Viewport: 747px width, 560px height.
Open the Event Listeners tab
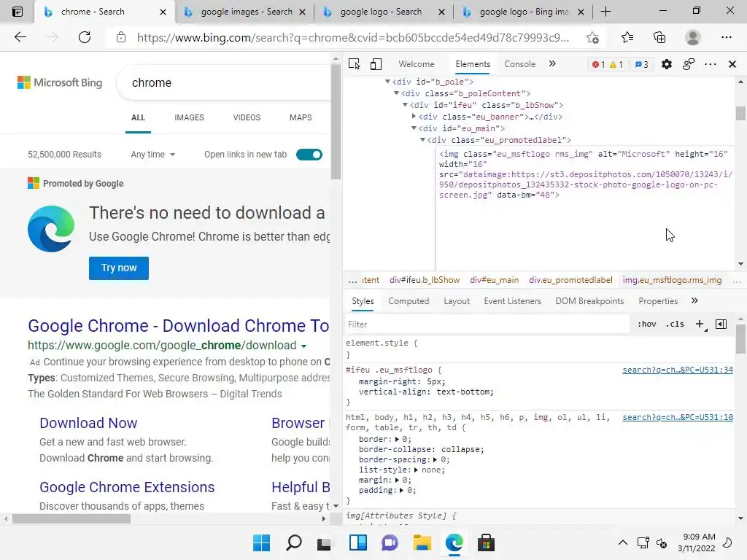(513, 301)
